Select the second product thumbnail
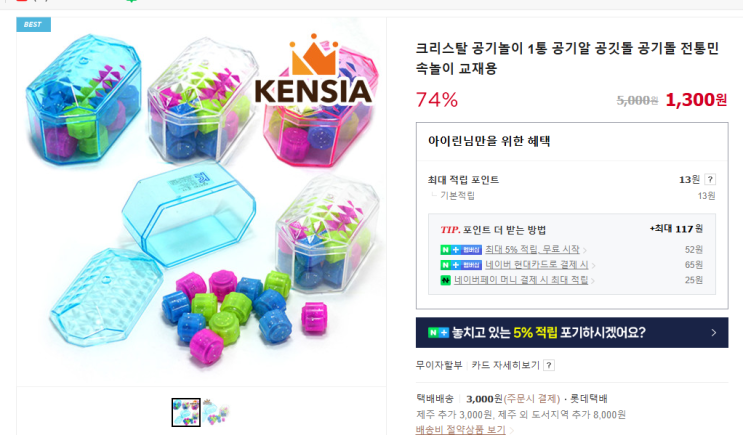This screenshot has height=435, width=743. click(x=216, y=412)
